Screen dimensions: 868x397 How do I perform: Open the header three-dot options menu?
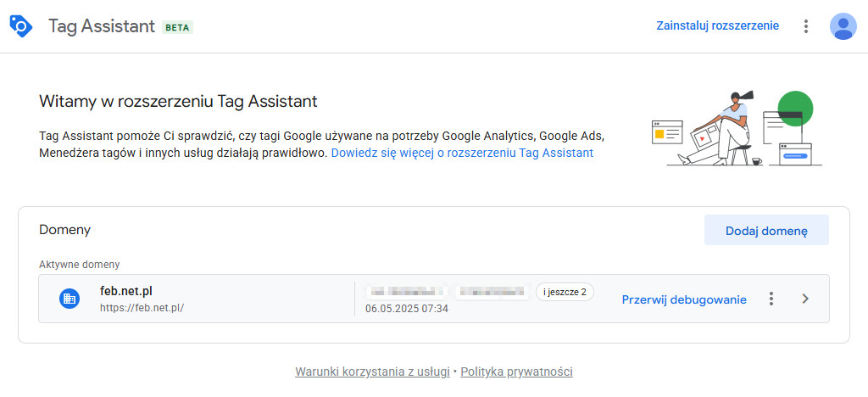point(806,26)
